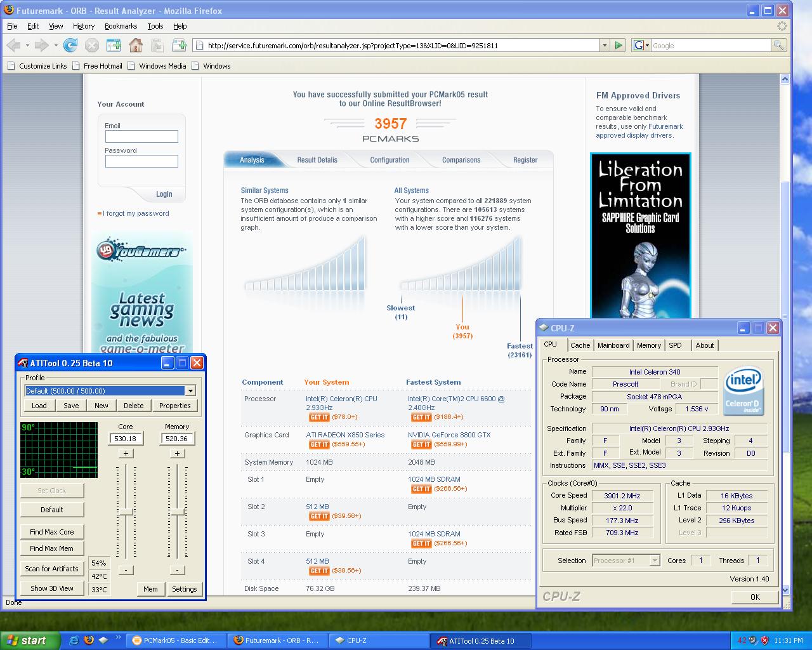Click the Password input field
The image size is (812, 650).
[141, 161]
